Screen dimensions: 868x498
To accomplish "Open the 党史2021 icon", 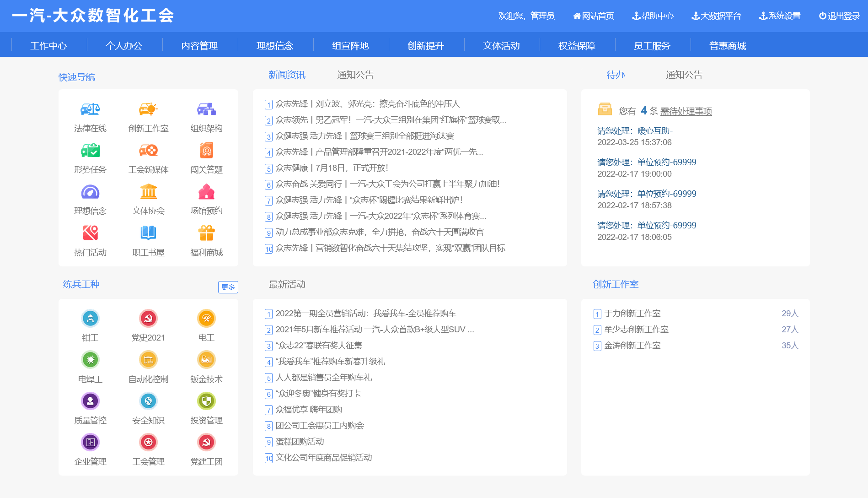I will click(148, 319).
